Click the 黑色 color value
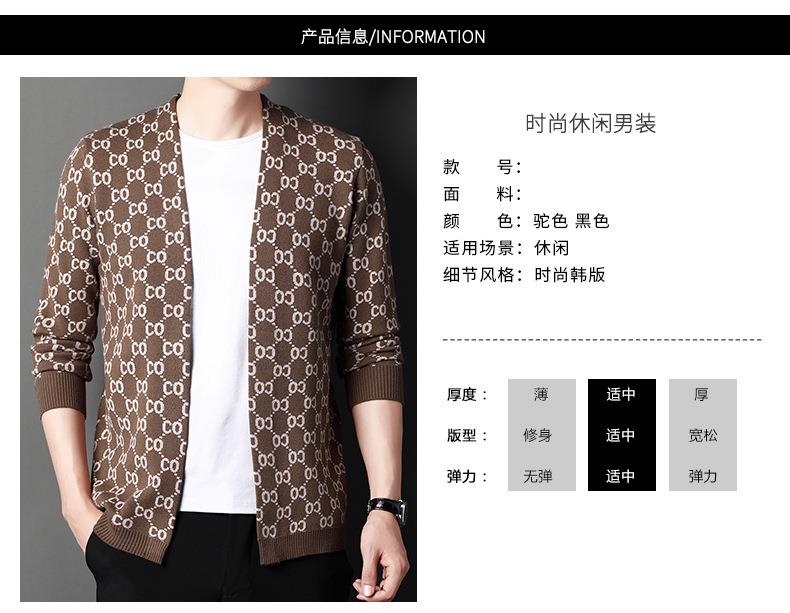 coord(592,221)
